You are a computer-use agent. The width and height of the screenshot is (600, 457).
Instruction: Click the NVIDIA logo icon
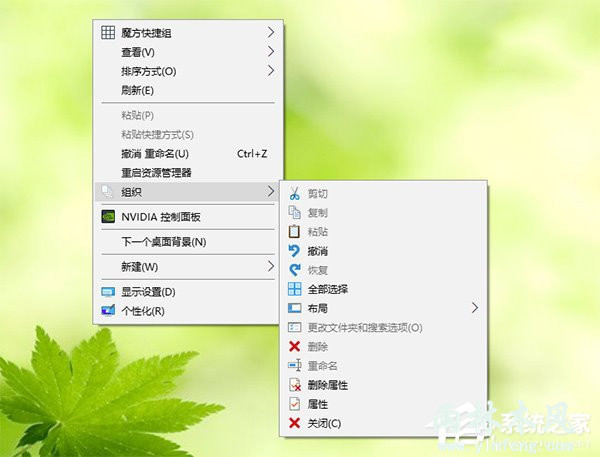[108, 217]
